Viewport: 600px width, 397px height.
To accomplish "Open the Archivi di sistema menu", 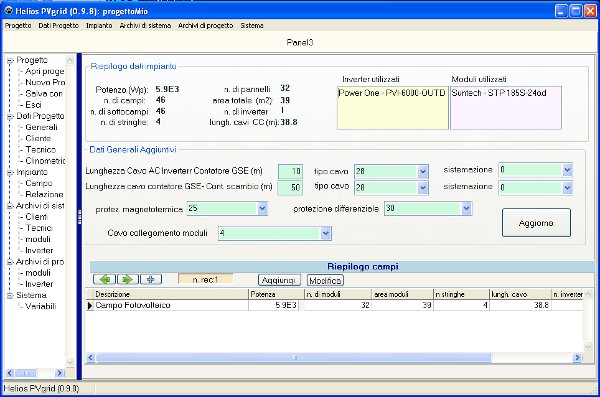I will click(145, 26).
